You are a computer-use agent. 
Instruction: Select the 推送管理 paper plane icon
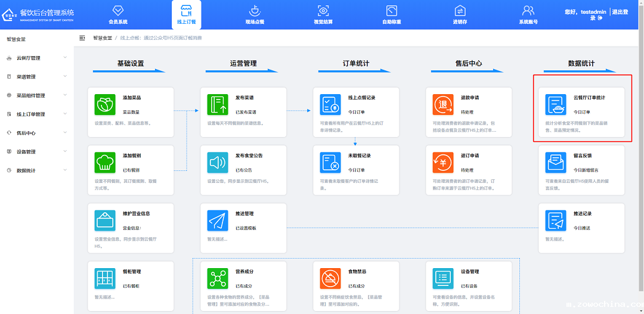218,220
